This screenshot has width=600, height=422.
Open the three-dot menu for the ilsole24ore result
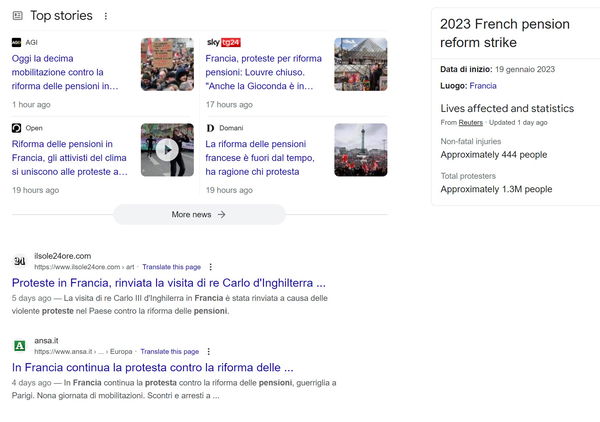pyautogui.click(x=210, y=267)
